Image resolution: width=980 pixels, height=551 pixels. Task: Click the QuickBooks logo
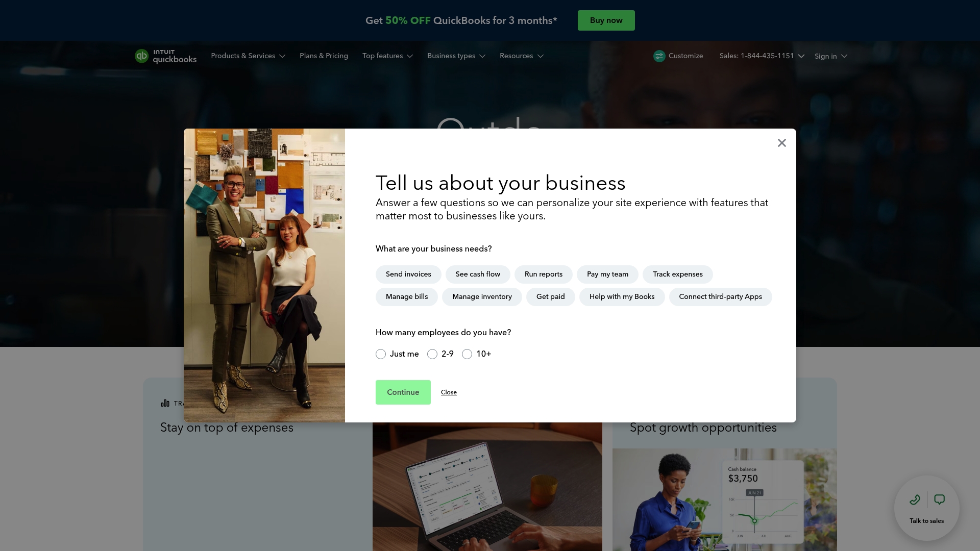pos(165,56)
